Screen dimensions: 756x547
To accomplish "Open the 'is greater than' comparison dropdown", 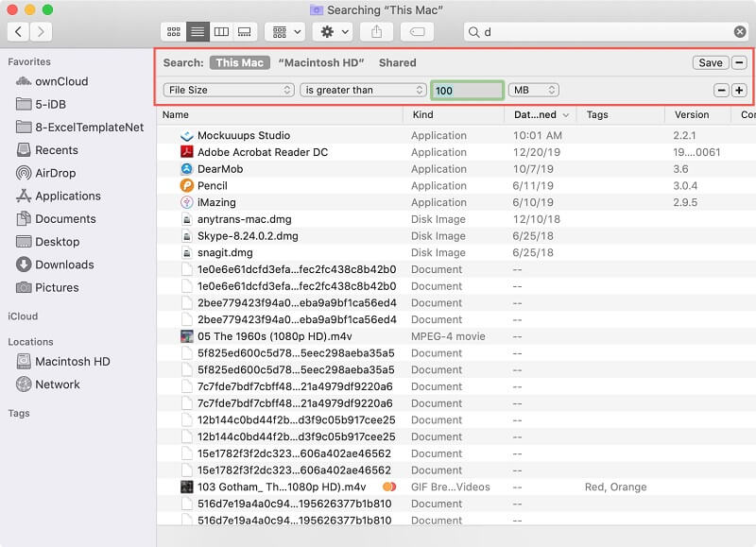I will point(363,90).
